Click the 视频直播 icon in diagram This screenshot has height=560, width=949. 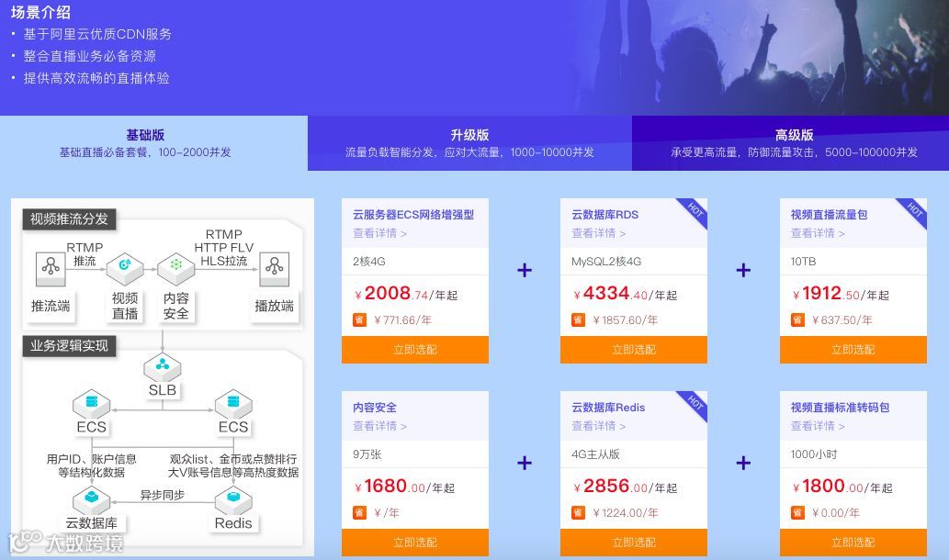pos(125,268)
